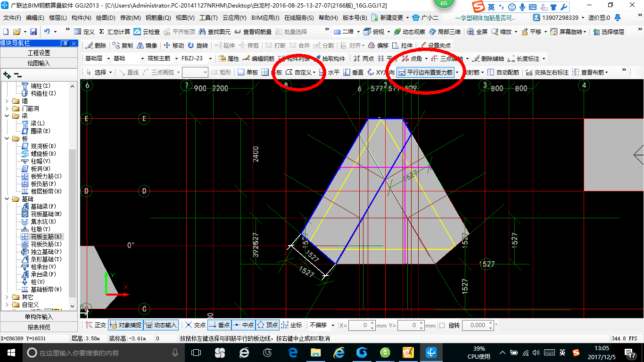Open 楼层(L) menu

58,17
